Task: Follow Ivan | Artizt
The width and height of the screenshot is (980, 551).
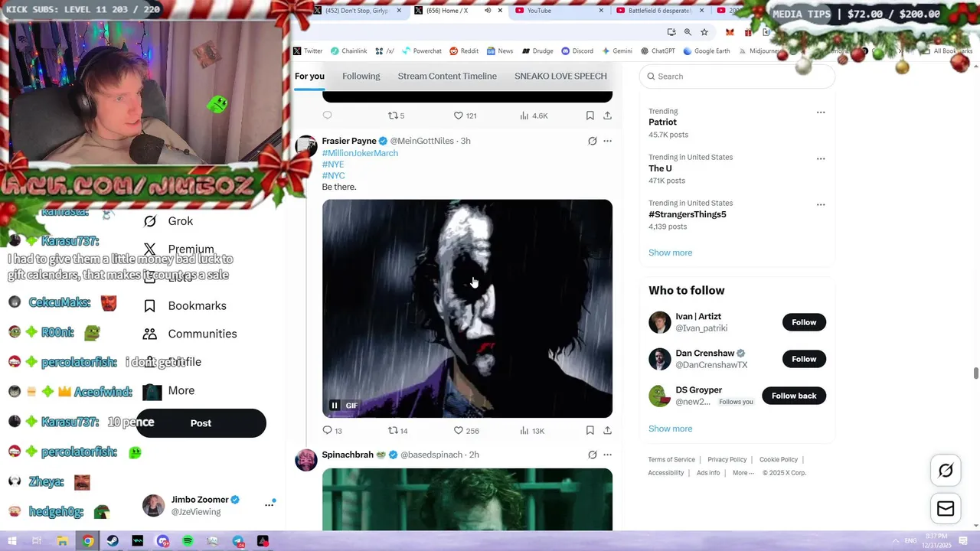Action: tap(804, 322)
